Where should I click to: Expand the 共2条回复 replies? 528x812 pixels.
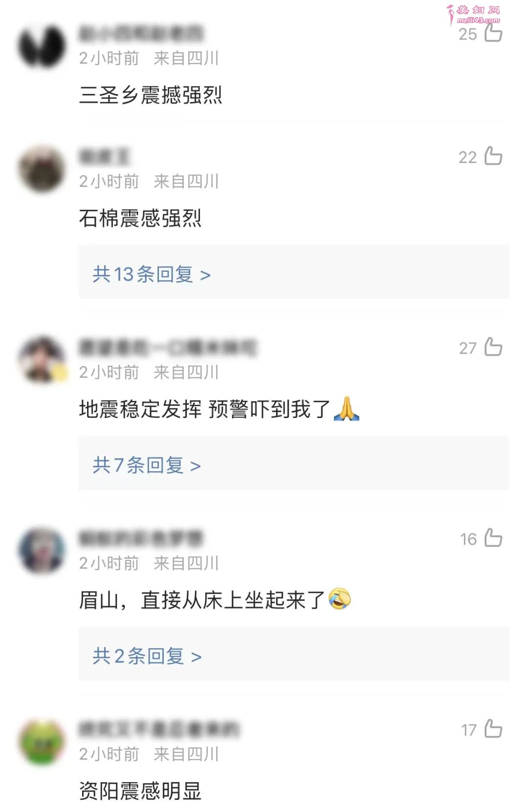point(147,656)
